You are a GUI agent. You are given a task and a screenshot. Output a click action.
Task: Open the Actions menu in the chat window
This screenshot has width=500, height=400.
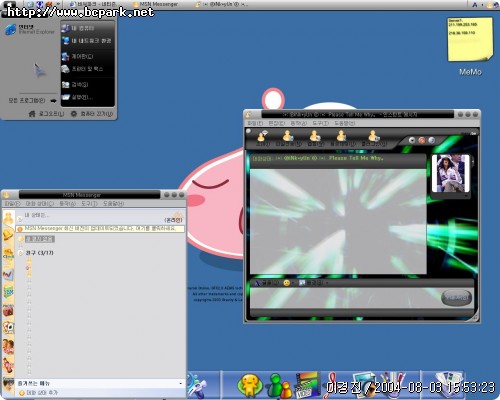click(298, 123)
